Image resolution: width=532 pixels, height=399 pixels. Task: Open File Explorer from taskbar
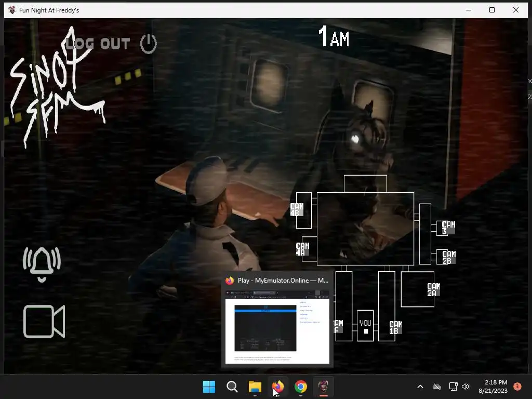coord(255,387)
